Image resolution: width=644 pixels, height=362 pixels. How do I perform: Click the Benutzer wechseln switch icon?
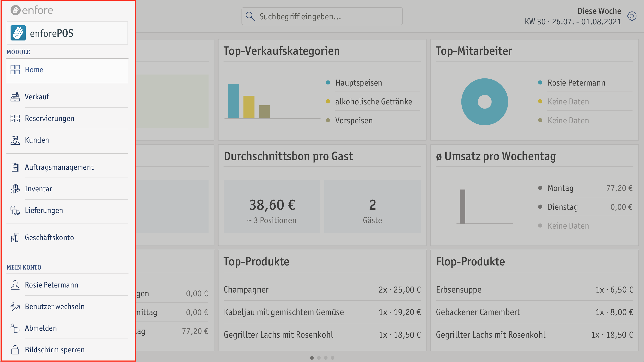[x=15, y=306]
